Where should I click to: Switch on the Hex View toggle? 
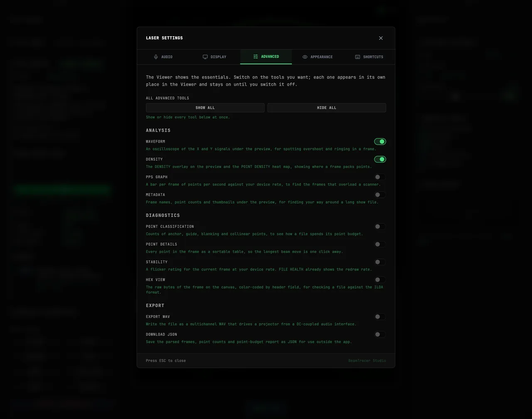pos(380,280)
